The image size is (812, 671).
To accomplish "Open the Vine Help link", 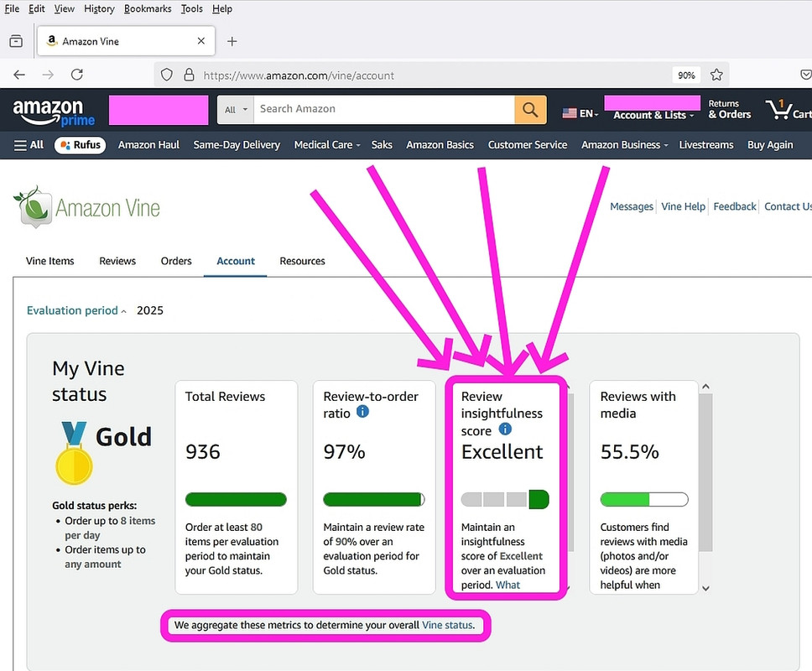I will [x=684, y=206].
